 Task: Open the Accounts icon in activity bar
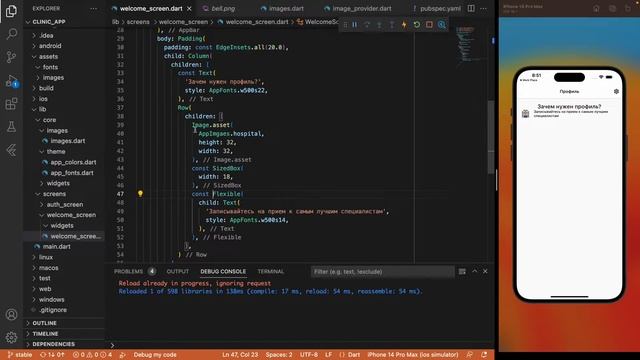[11, 314]
